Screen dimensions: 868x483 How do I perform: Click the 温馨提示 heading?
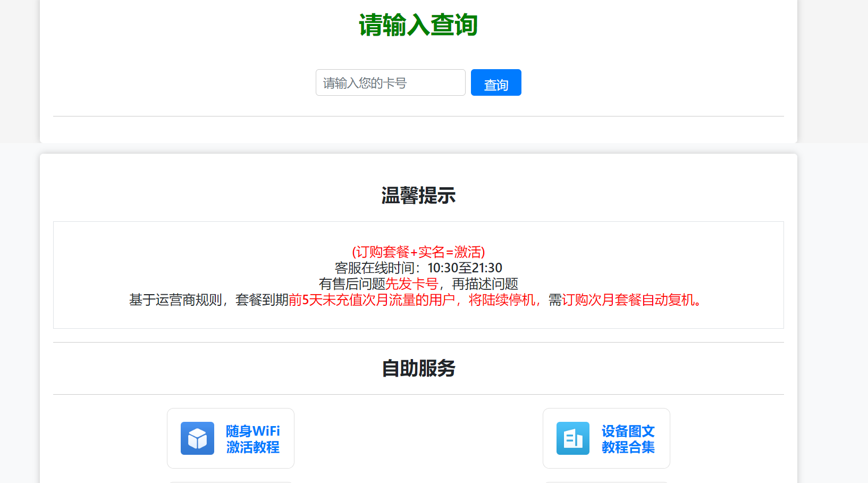(x=418, y=195)
